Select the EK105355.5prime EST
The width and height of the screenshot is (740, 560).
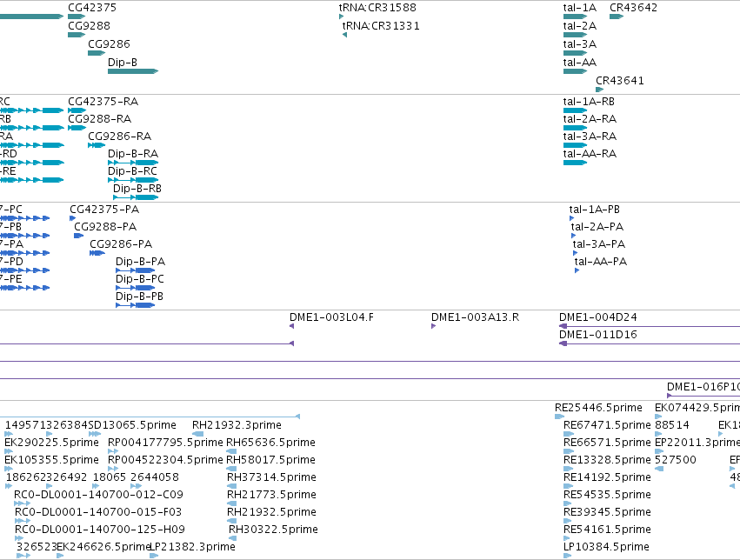(x=9, y=469)
